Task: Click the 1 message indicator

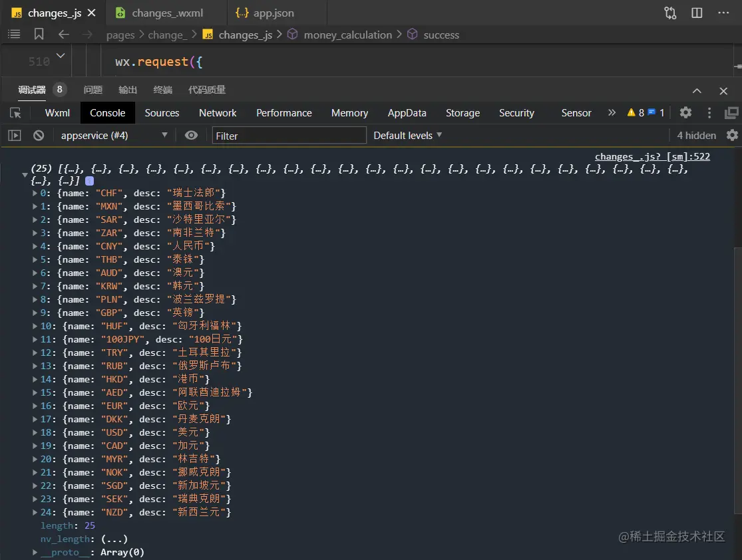Action: [656, 112]
